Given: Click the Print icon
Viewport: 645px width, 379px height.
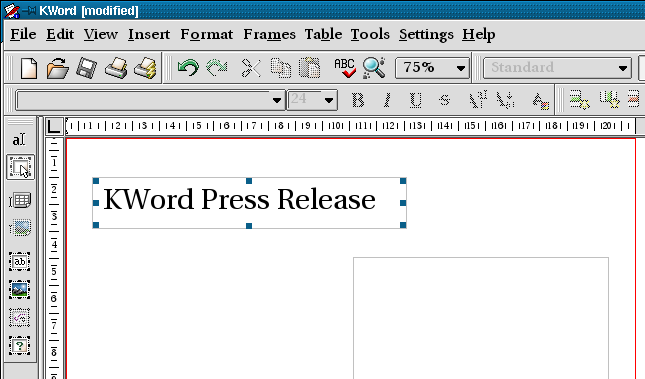Looking at the screenshot, I should (x=116, y=68).
